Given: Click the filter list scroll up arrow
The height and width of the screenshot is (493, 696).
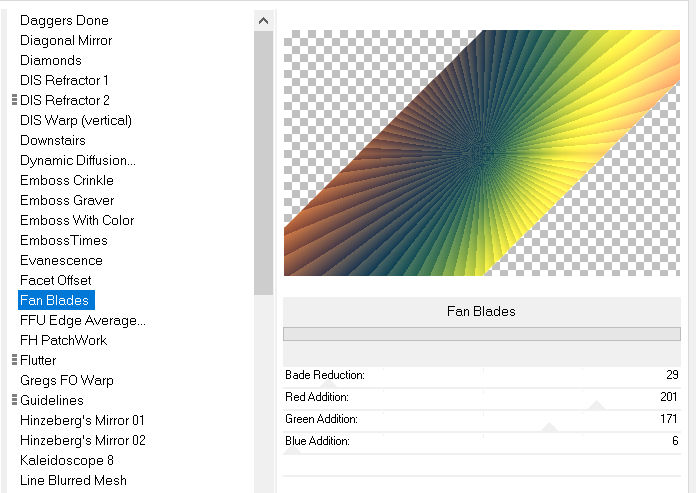Looking at the screenshot, I should tap(263, 20).
